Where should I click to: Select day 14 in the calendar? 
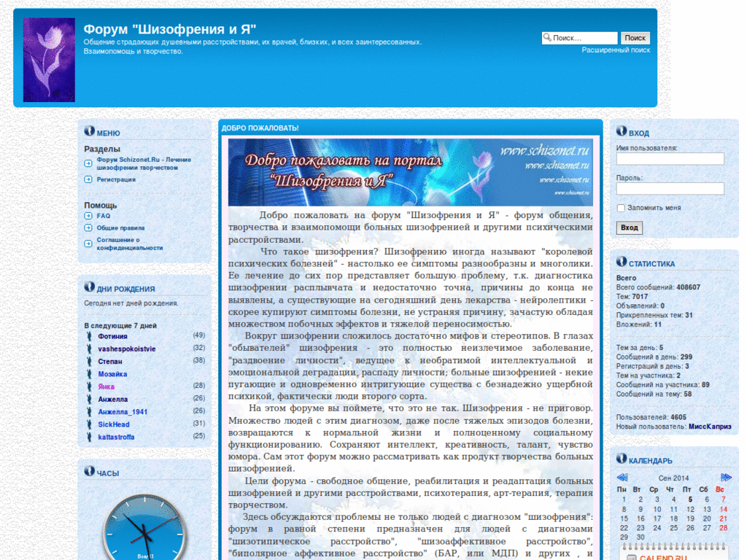click(x=723, y=509)
